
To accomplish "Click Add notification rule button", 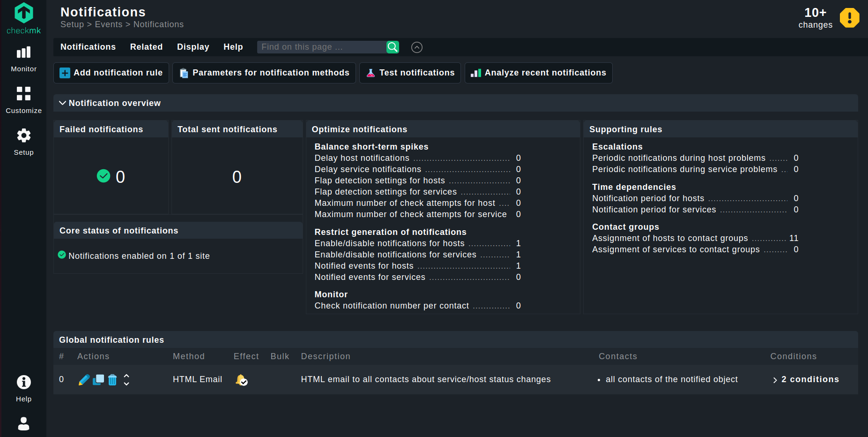I will coord(111,73).
